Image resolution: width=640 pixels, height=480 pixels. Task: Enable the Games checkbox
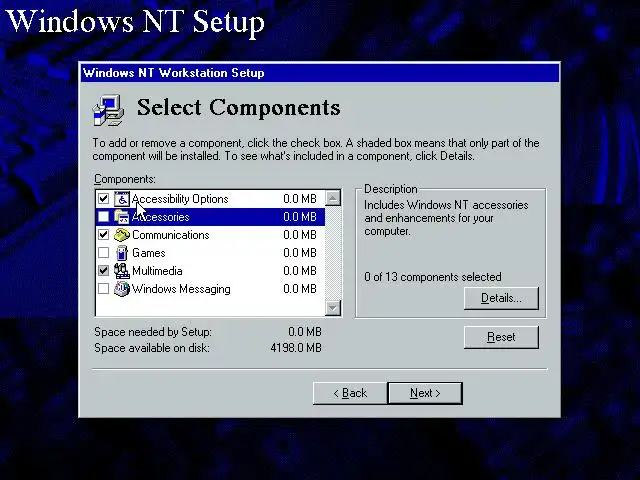tap(104, 253)
